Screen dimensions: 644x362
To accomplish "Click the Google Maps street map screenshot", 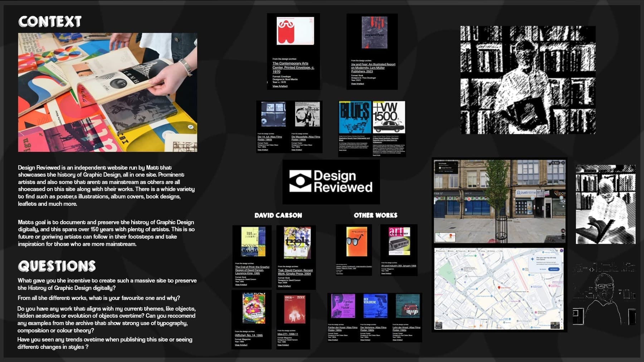I will [x=499, y=289].
